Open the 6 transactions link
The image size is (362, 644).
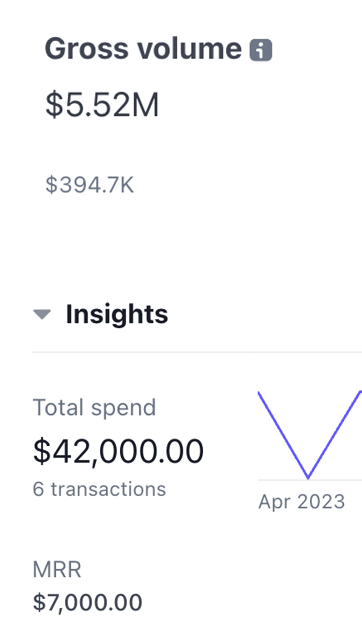click(x=99, y=489)
